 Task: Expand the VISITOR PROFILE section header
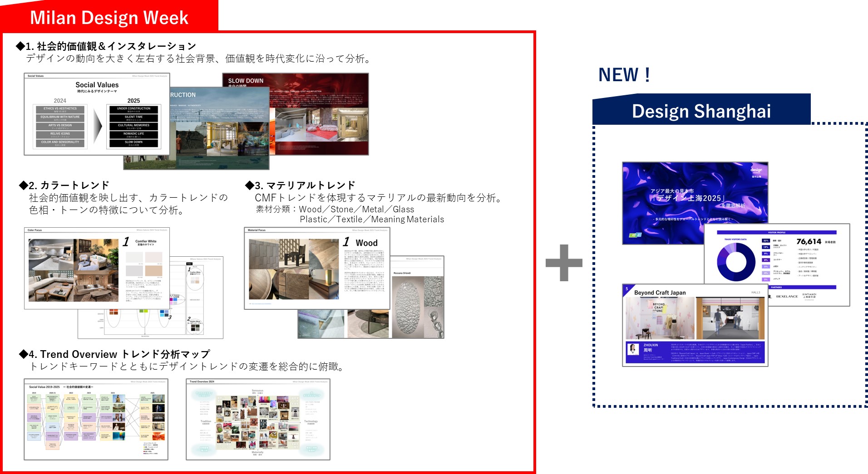coord(776,233)
